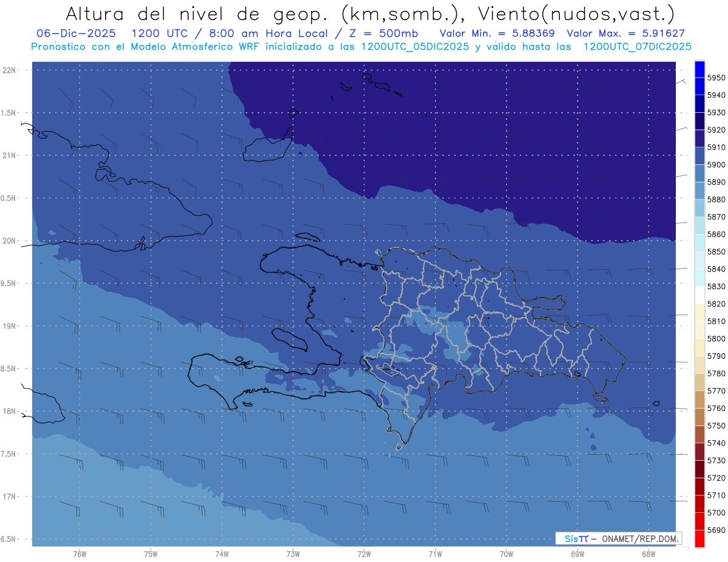The width and height of the screenshot is (728, 562).
Task: Click the pale cyan swatch between 5830 and 5840
Action: pyautogui.click(x=699, y=278)
